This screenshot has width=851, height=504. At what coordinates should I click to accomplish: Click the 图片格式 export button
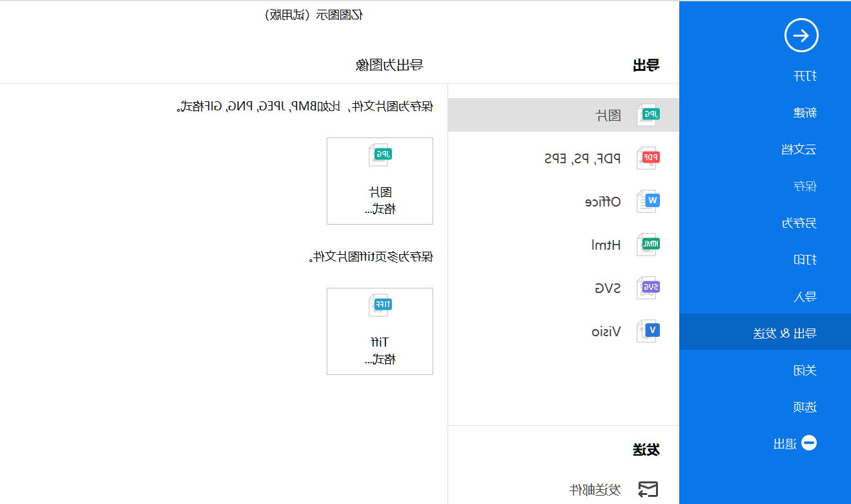tap(380, 181)
